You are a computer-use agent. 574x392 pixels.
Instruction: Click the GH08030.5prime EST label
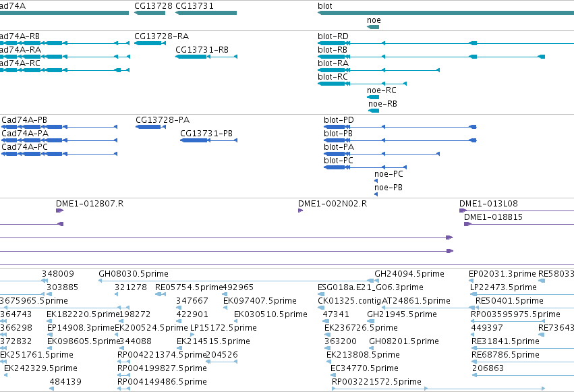pyautogui.click(x=134, y=274)
